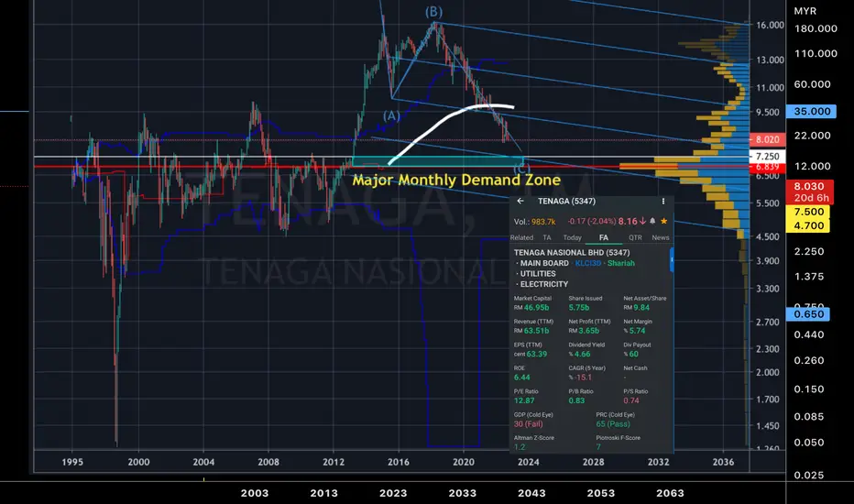Select the yellow 7.500 price label
This screenshot has width=854, height=504.
point(809,212)
